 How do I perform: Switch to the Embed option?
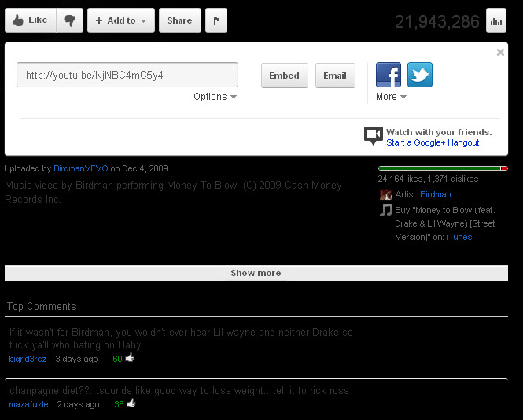pos(284,76)
